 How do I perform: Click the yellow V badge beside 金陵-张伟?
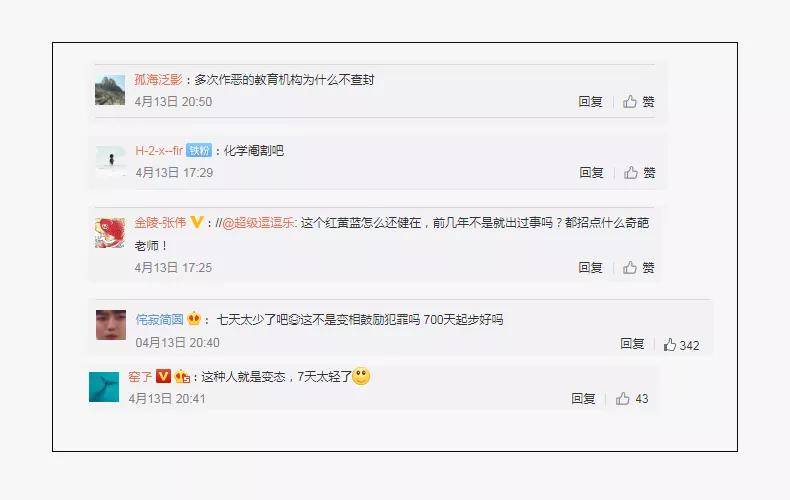[196, 222]
